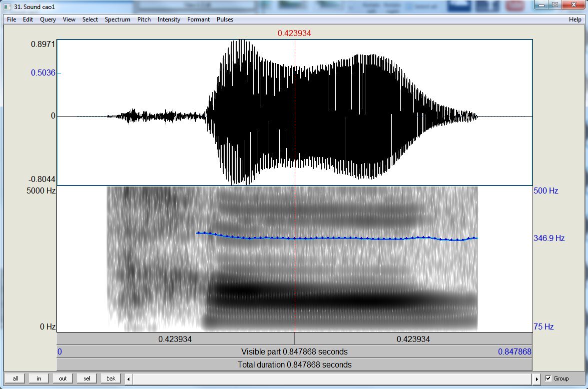Click the 500 Hz pitch ceiling label
This screenshot has width=588, height=389.
[x=546, y=190]
